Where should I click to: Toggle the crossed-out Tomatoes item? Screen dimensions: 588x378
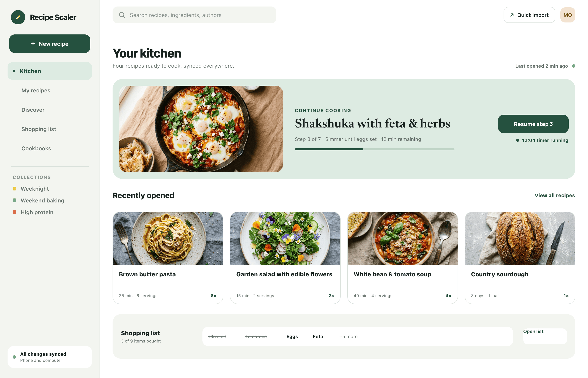pyautogui.click(x=256, y=336)
